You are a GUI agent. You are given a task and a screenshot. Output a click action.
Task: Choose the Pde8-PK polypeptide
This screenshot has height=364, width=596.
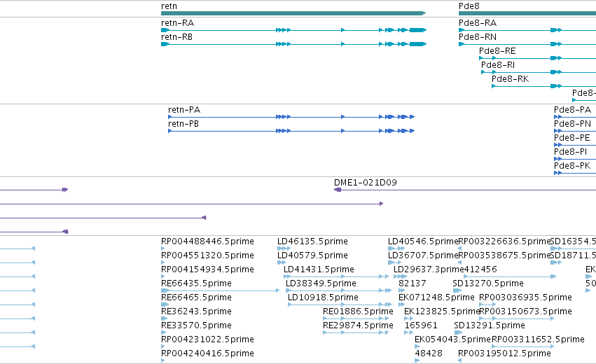pyautogui.click(x=572, y=166)
